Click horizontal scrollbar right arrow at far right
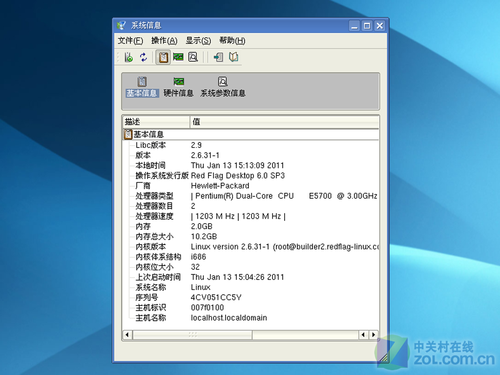The image size is (500, 375). (374, 334)
